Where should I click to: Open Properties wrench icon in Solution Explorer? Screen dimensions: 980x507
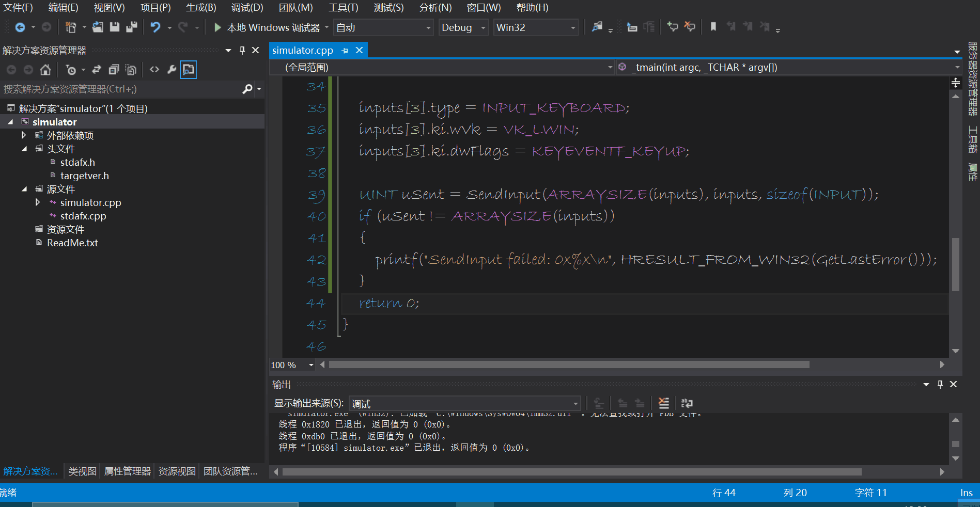click(x=172, y=70)
